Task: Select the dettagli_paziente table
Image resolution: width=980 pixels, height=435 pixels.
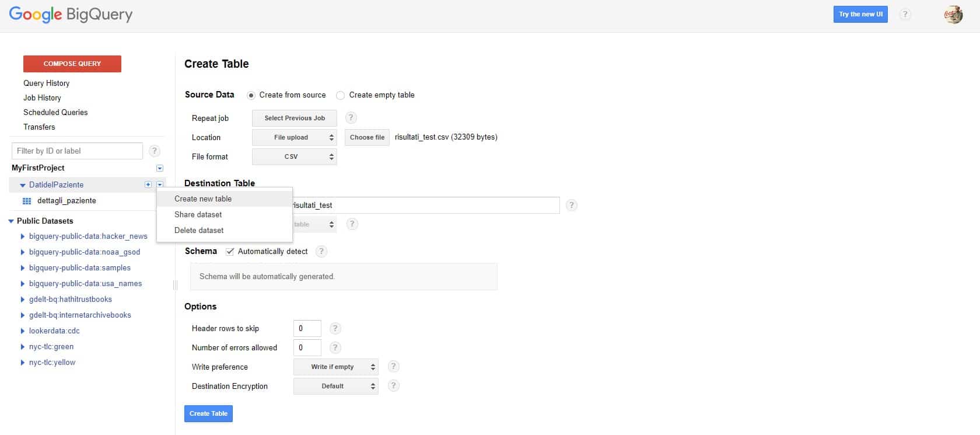Action: pyautogui.click(x=66, y=201)
